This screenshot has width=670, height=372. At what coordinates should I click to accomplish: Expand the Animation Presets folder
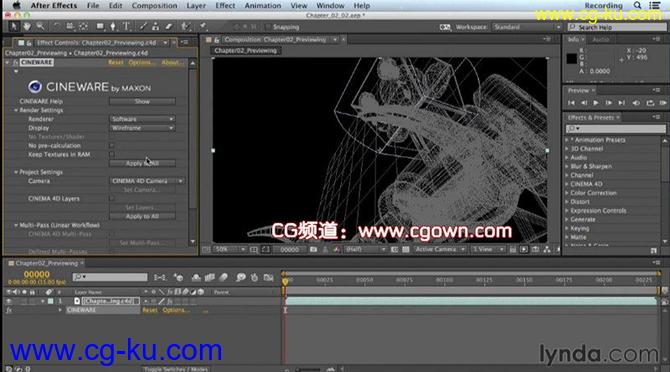point(567,140)
